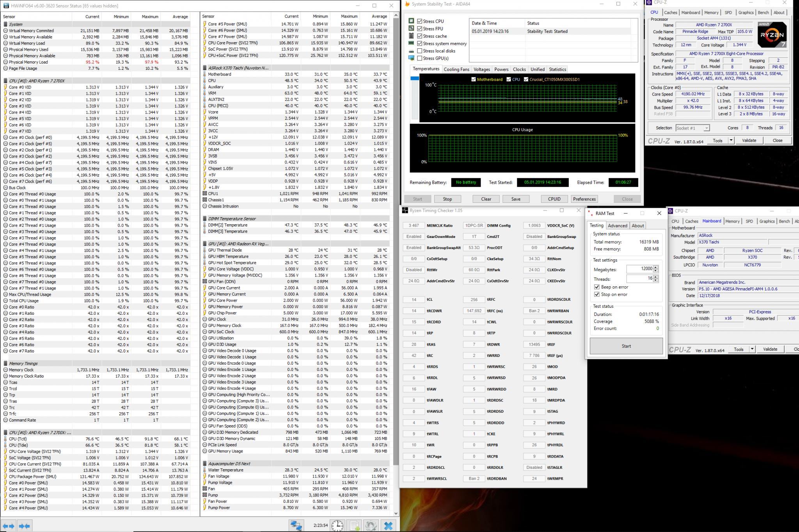Toggle Stress system memory checkbox
Screen dimensions: 799x532
pos(420,43)
